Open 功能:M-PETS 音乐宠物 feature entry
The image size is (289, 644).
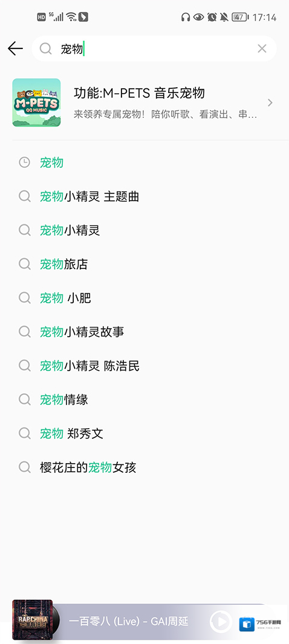point(144,102)
